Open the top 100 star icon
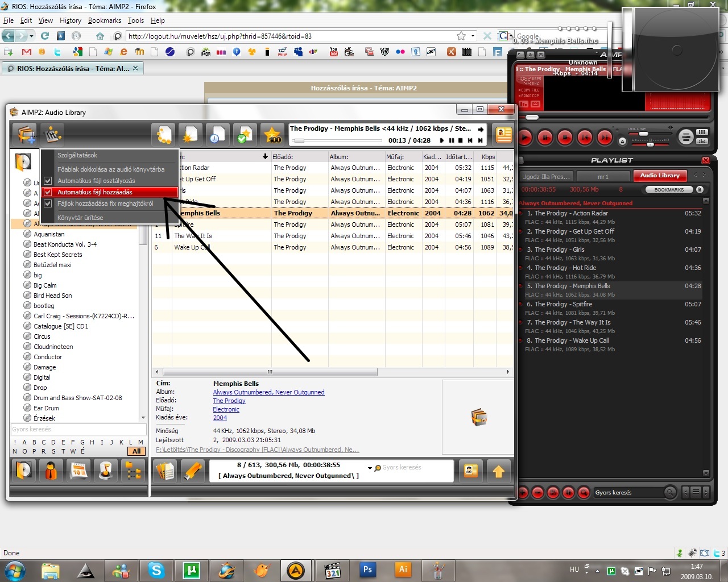Screen dimensions: 728x582 (x=272, y=135)
